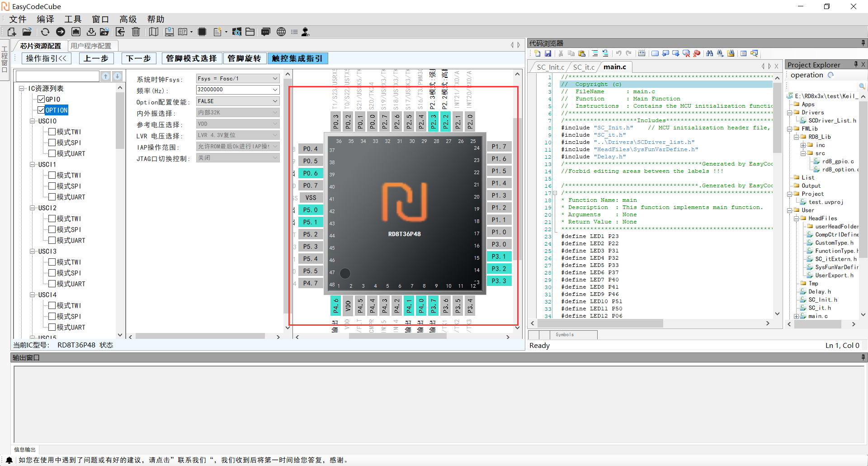Click the 管脚模式选择 button
Viewport: 868px width, 466px height.
(x=192, y=58)
